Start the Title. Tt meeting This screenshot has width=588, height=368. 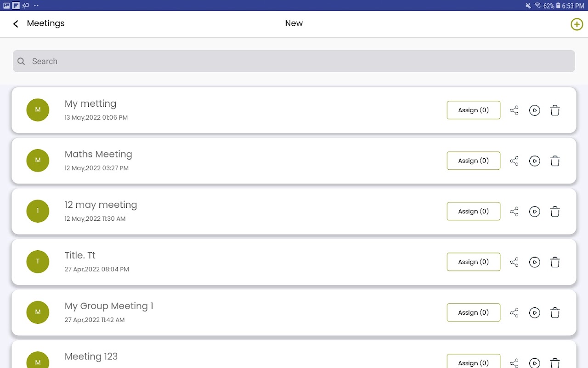click(x=534, y=262)
